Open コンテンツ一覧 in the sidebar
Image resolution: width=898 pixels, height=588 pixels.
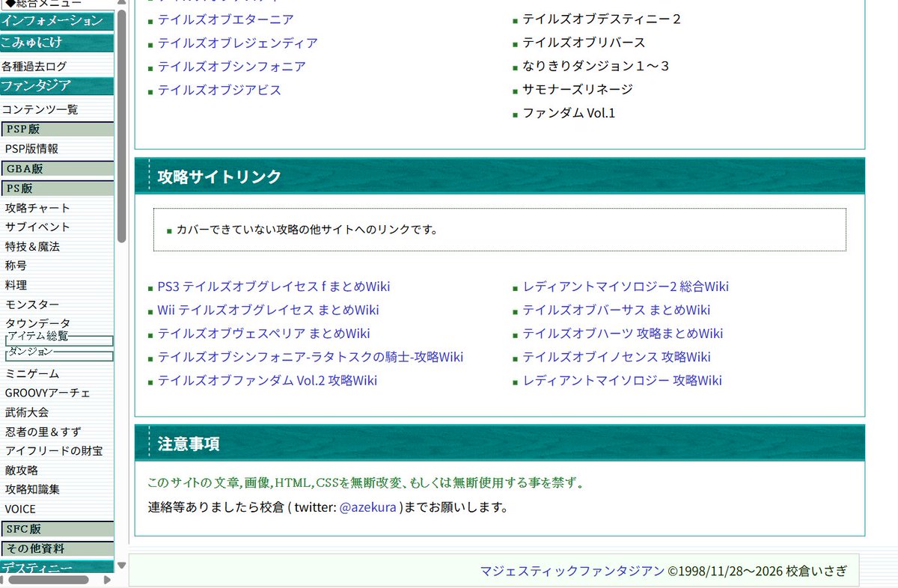click(40, 109)
